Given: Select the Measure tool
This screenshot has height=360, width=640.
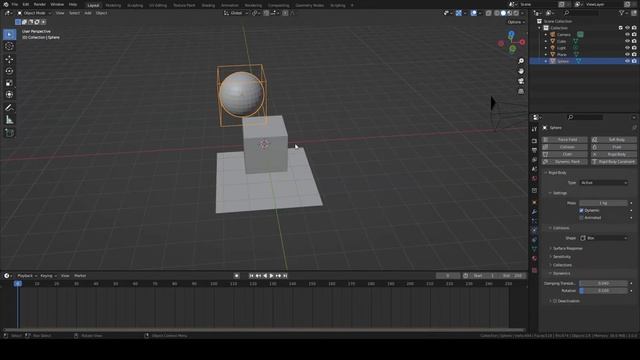Looking at the screenshot, I should click(9, 120).
